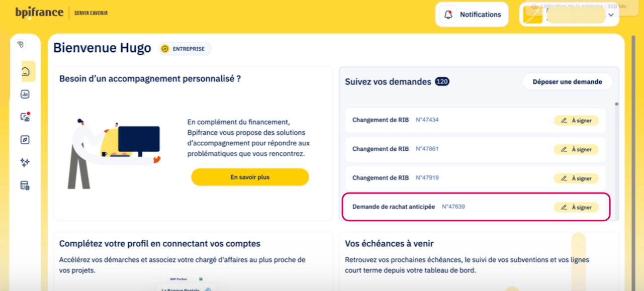Click the ENTREPRISE badge next to Bienvenue Hugo

185,49
